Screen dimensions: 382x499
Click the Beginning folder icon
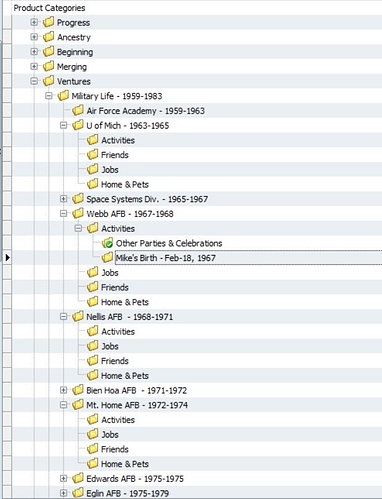click(x=48, y=51)
